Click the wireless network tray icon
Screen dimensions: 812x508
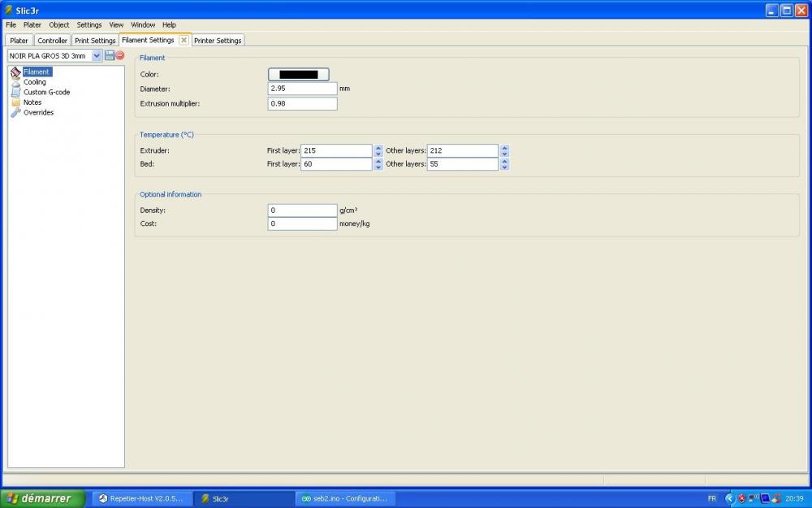[754, 499]
